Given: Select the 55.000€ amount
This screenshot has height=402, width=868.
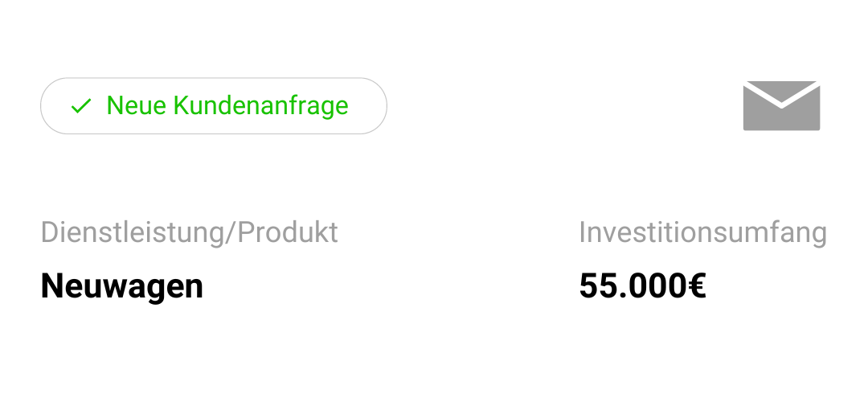Looking at the screenshot, I should point(642,285).
